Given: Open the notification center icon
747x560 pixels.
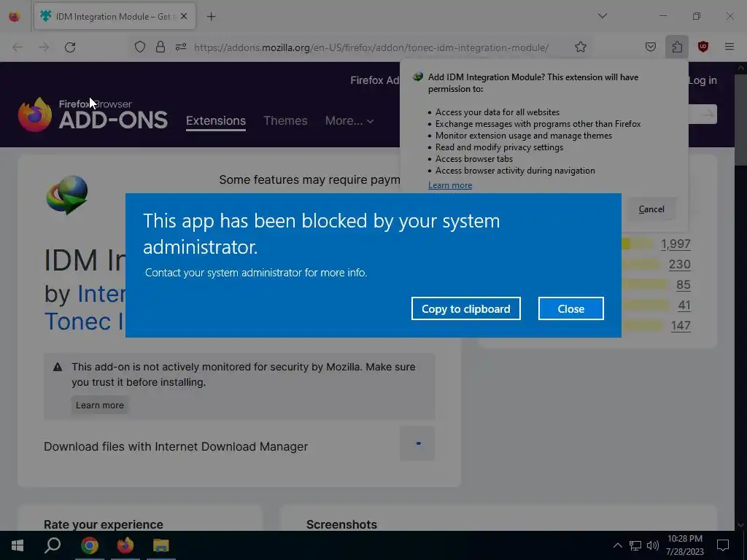Looking at the screenshot, I should point(723,545).
